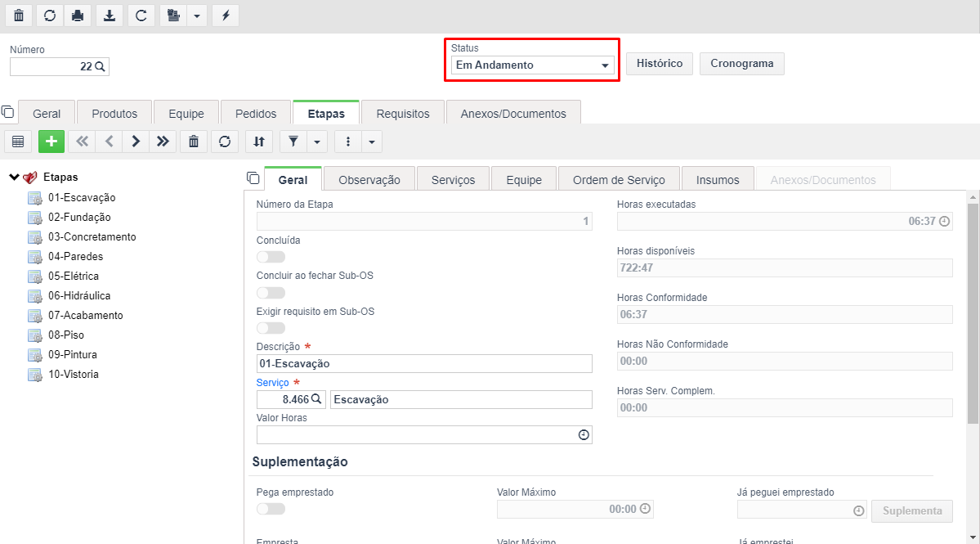Click the printer icon in top toolbar

pyautogui.click(x=78, y=16)
